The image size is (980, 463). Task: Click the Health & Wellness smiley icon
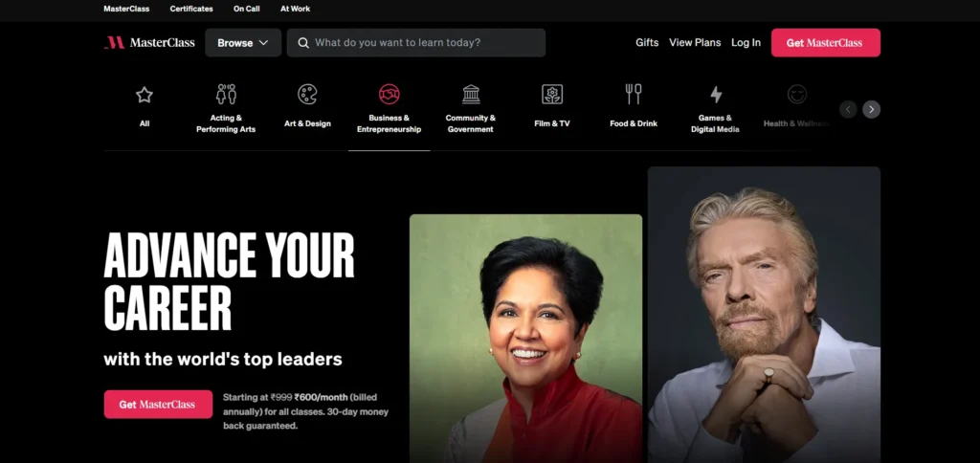point(797,95)
